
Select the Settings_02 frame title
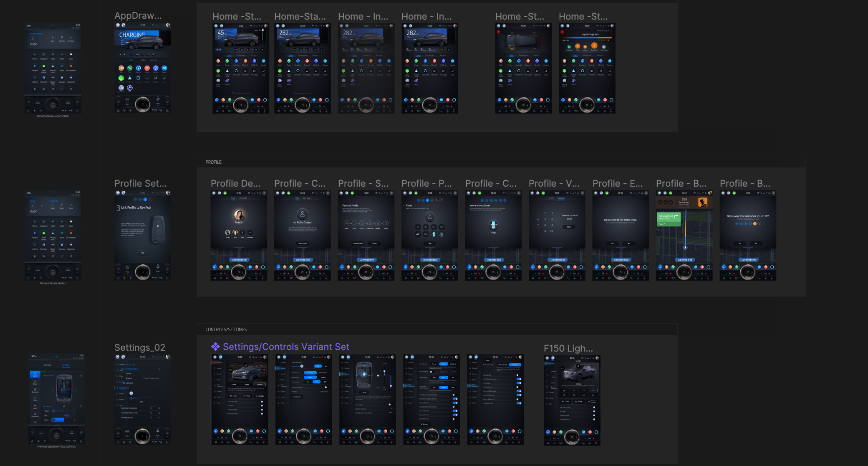tap(140, 347)
